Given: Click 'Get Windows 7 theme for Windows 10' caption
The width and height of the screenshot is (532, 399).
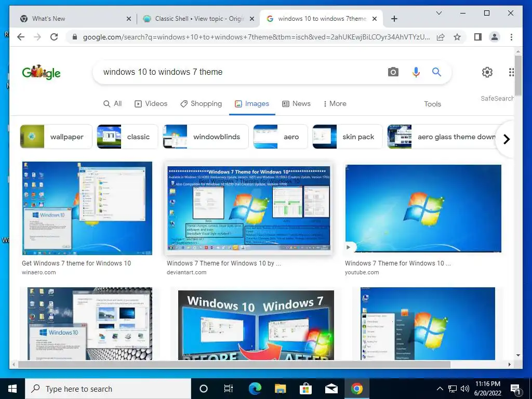Looking at the screenshot, I should [76, 263].
